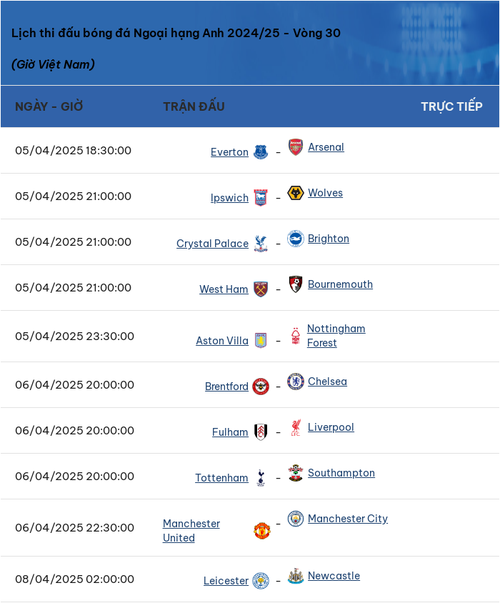Open the Aston Villa team link
Image resolution: width=500 pixels, height=603 pixels.
click(x=222, y=341)
